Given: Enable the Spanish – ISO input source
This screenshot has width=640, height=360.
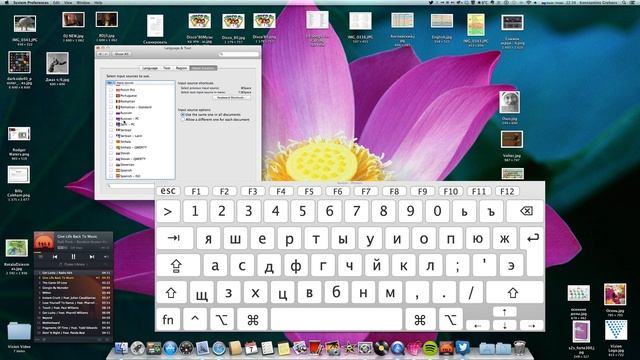Looking at the screenshot, I should [x=111, y=176].
